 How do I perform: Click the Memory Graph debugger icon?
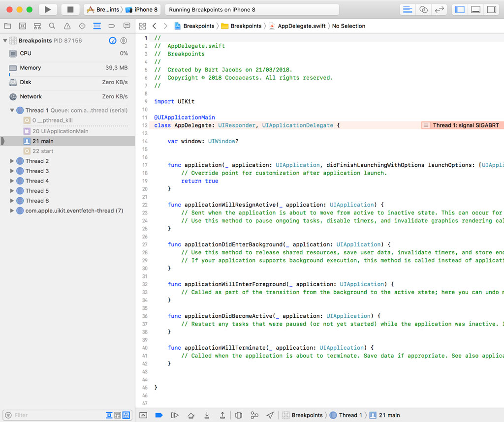(x=254, y=415)
